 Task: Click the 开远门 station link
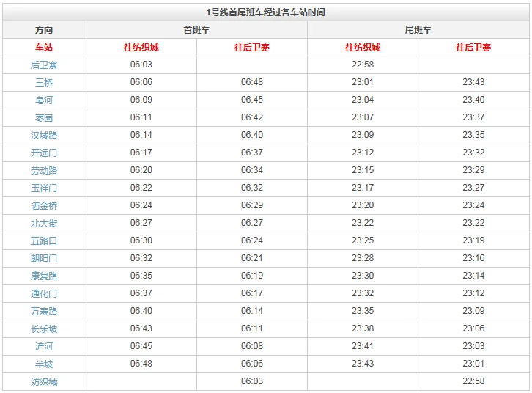(44, 153)
